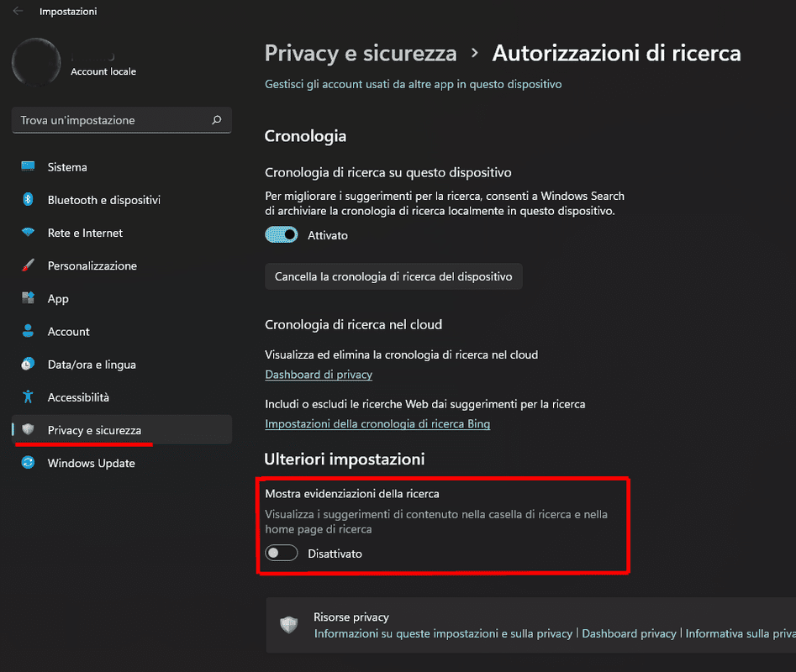Click the Bluetooth e dispositivi icon

point(28,199)
